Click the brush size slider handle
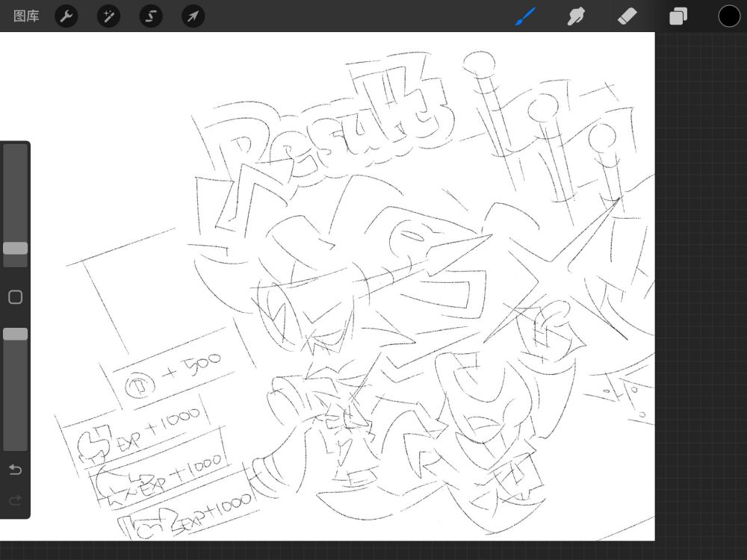747x560 pixels. coord(15,248)
